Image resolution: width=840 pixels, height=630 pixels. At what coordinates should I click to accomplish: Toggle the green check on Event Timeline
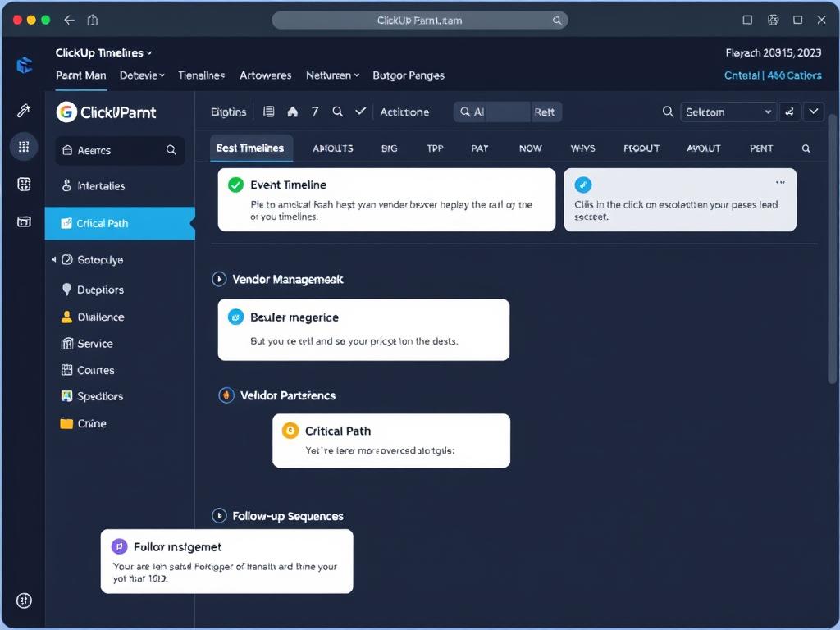(235, 185)
